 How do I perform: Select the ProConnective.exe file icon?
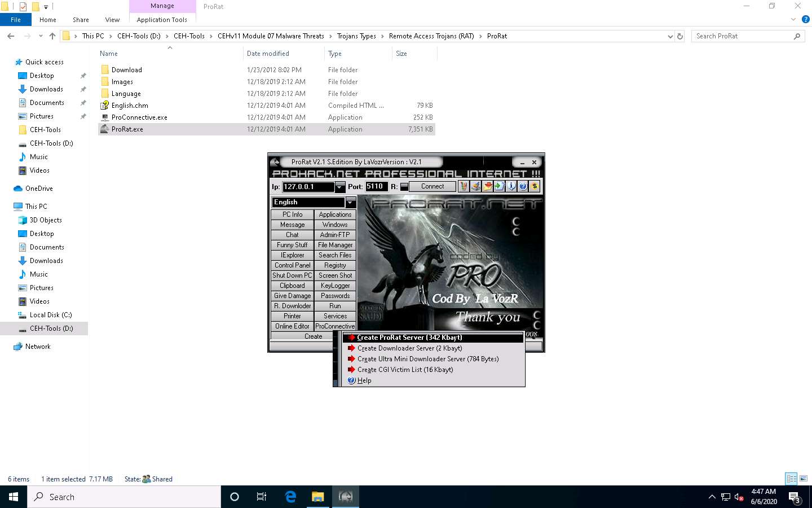click(105, 117)
